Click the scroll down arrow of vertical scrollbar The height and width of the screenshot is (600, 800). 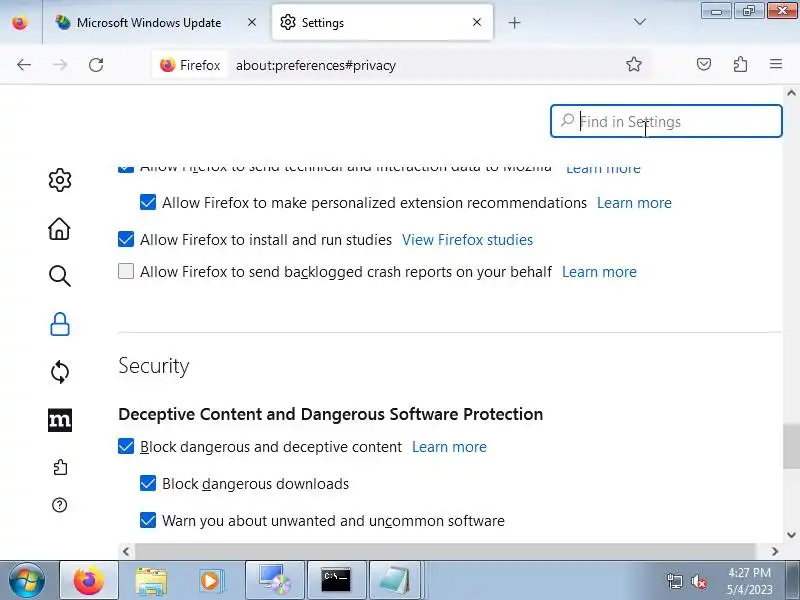[791, 535]
